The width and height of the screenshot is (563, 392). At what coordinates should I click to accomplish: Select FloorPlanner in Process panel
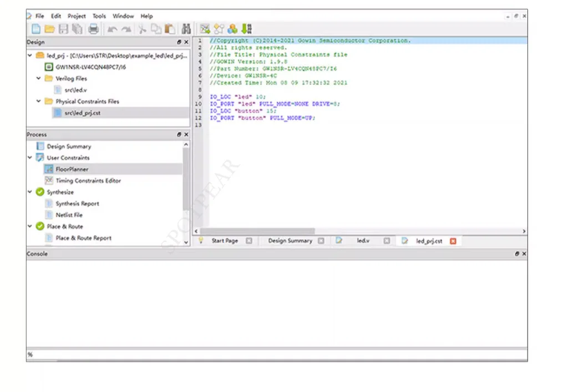tap(72, 169)
